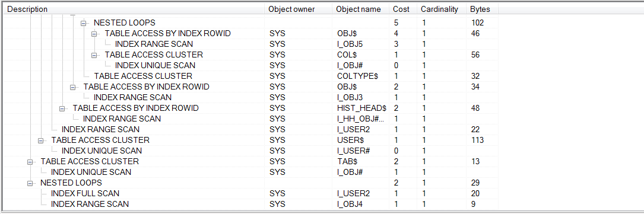Click the Bytes value 22

[x=475, y=130]
